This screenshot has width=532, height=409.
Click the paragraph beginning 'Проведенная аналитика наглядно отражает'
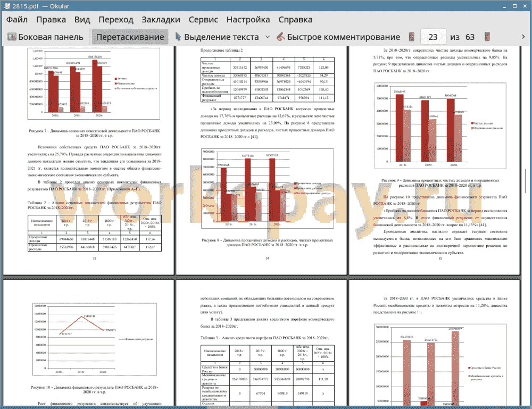pyautogui.click(x=440, y=242)
